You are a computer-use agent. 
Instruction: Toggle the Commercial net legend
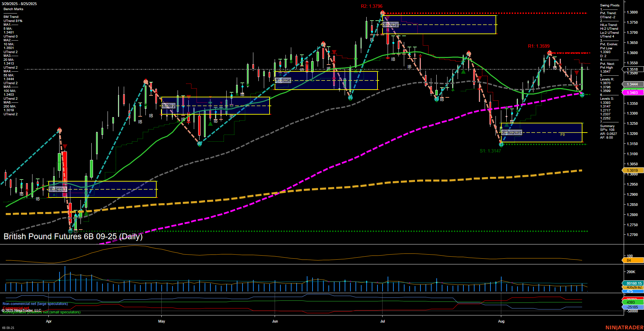pos(16,308)
